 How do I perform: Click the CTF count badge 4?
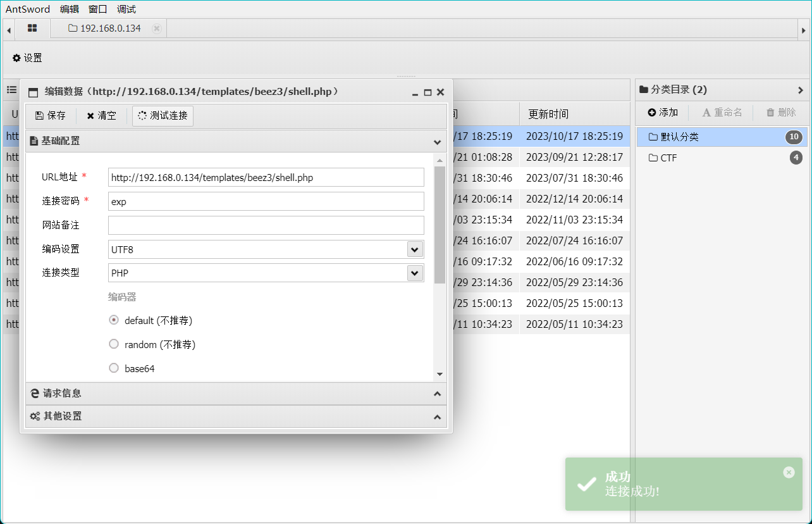tap(796, 158)
